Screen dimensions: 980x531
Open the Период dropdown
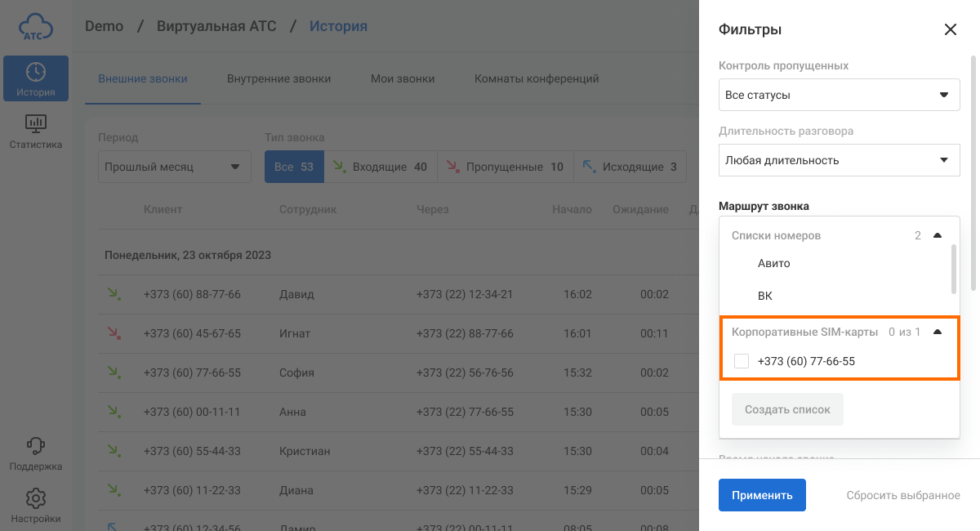pyautogui.click(x=173, y=167)
